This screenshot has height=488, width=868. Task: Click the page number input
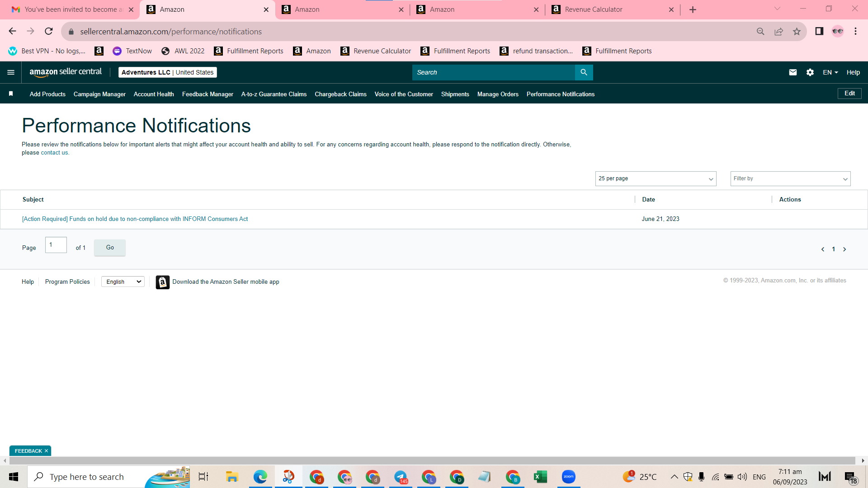56,245
